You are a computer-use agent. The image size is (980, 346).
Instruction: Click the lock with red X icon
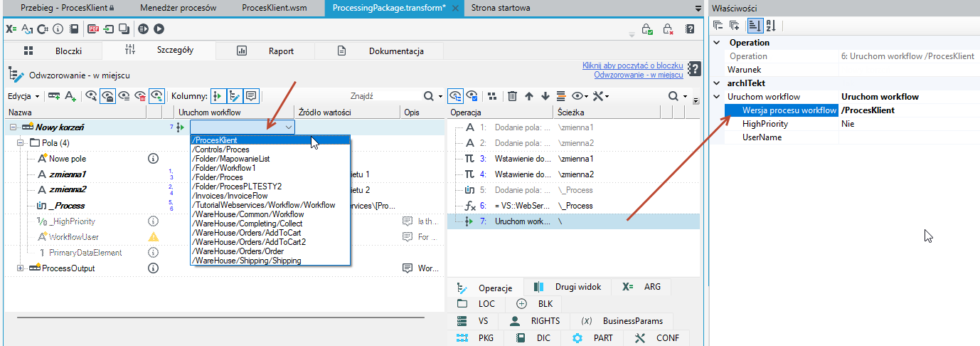(x=669, y=29)
